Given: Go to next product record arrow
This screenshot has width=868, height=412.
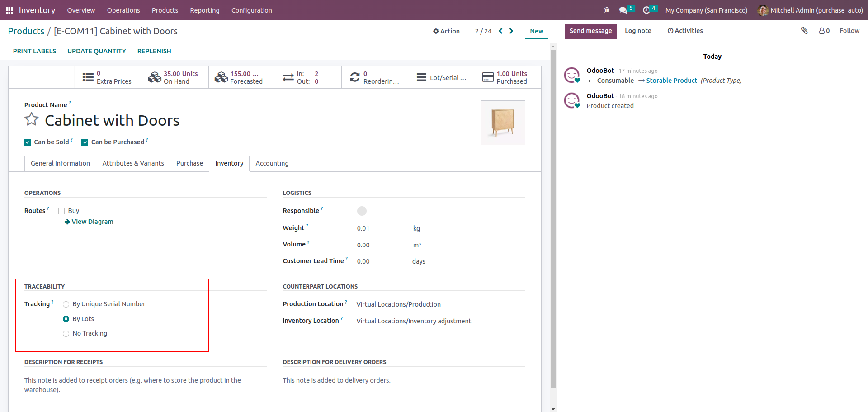Looking at the screenshot, I should click(x=511, y=31).
